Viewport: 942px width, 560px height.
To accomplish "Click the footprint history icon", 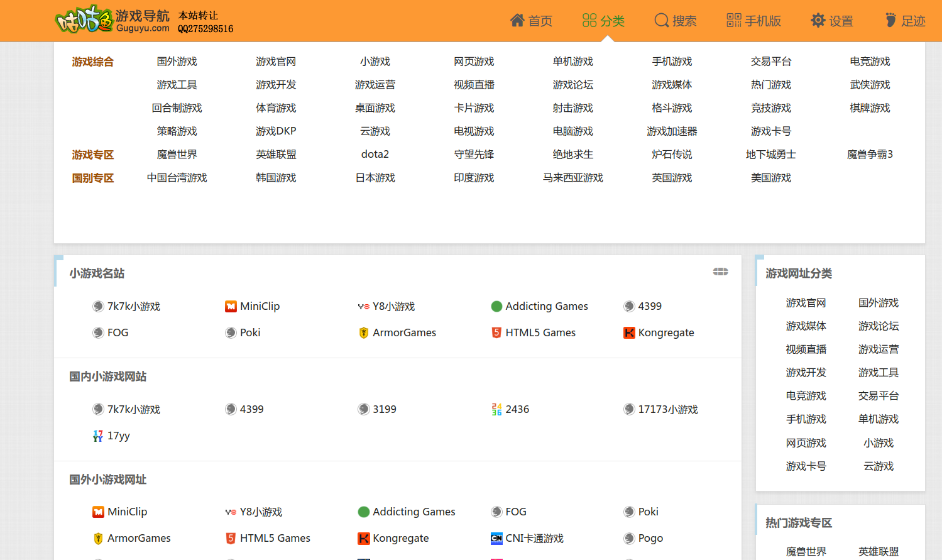I will click(x=890, y=21).
